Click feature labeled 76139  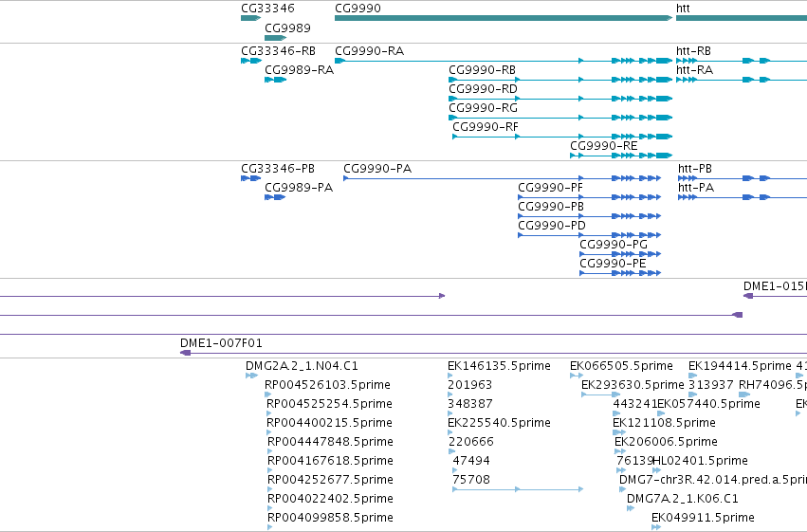(621, 470)
